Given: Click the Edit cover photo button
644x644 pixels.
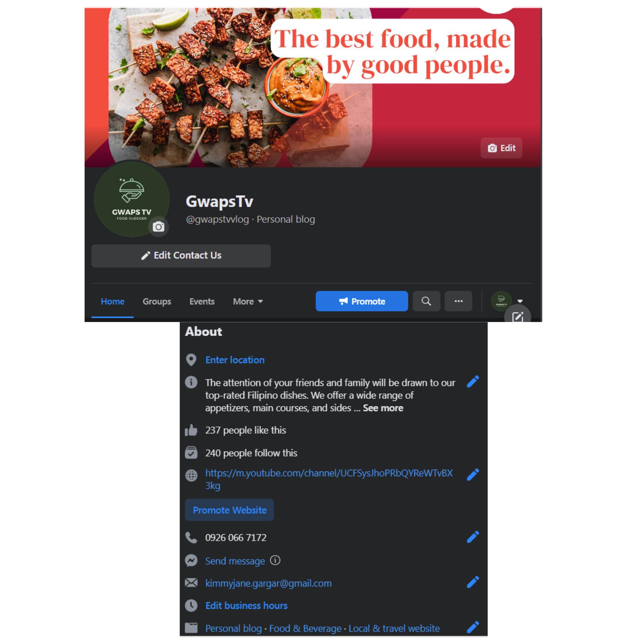Looking at the screenshot, I should coord(501,148).
